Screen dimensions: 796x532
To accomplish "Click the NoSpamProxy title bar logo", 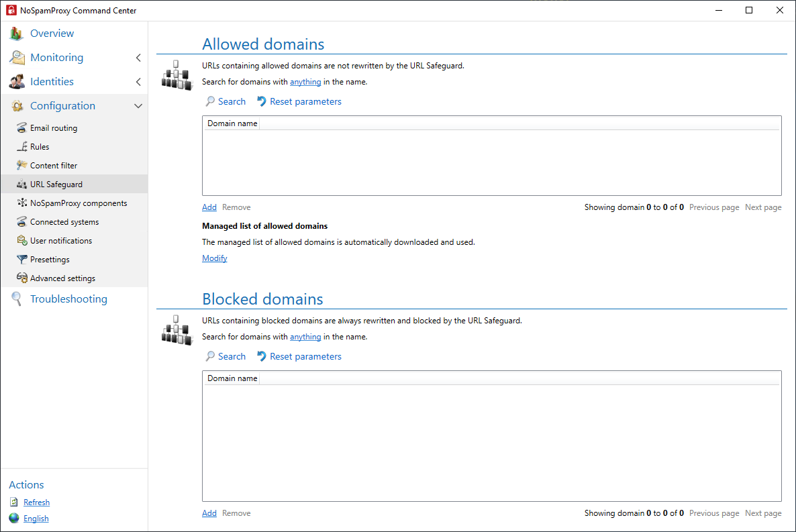I will pyautogui.click(x=11, y=10).
